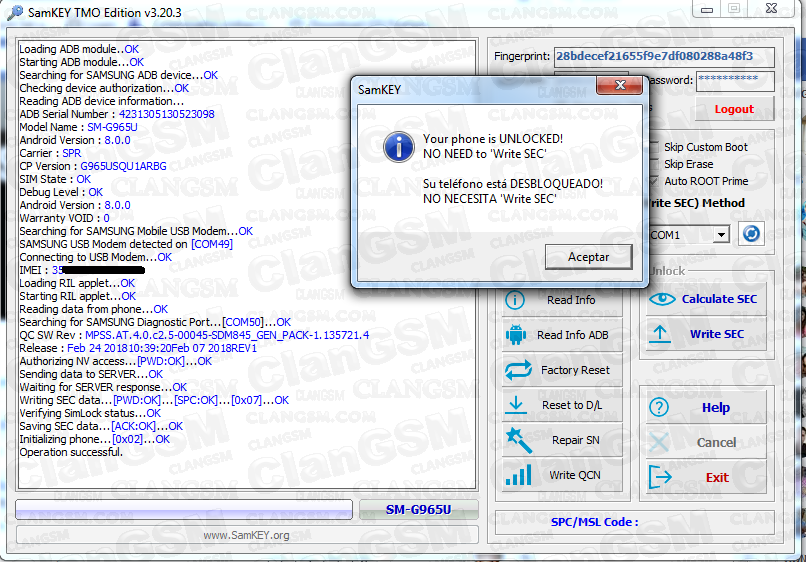Open the www.SamKEY.org link
806x562 pixels.
click(246, 535)
